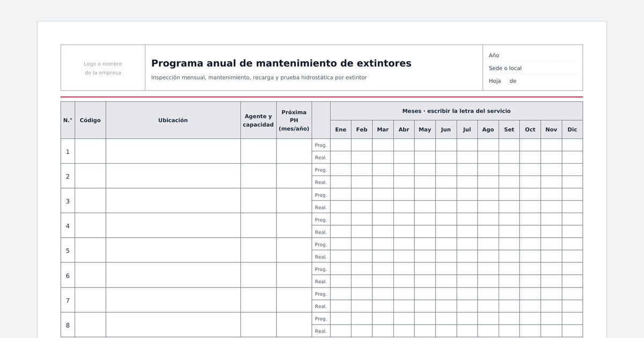This screenshot has height=338, width=644.
Task: Click the Jun Prog. cell of row 4
Action: [446, 219]
